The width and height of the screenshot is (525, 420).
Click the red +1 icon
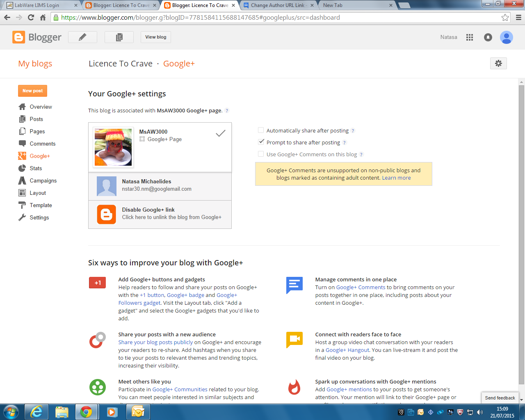(x=98, y=283)
